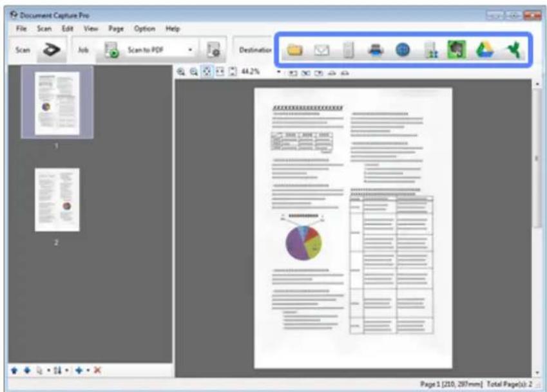Move selected page up with blue arrow
This screenshot has width=547, height=392.
(x=14, y=370)
